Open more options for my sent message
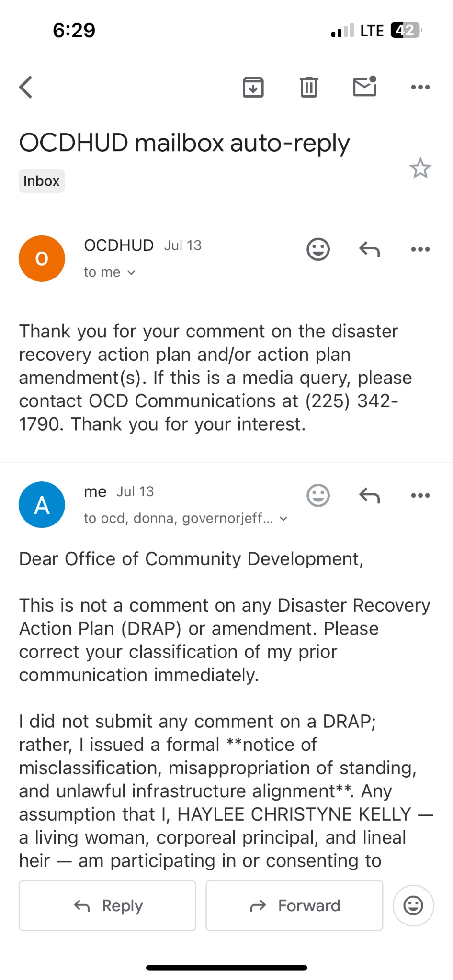Viewport: 453px width, 980px height. [420, 495]
